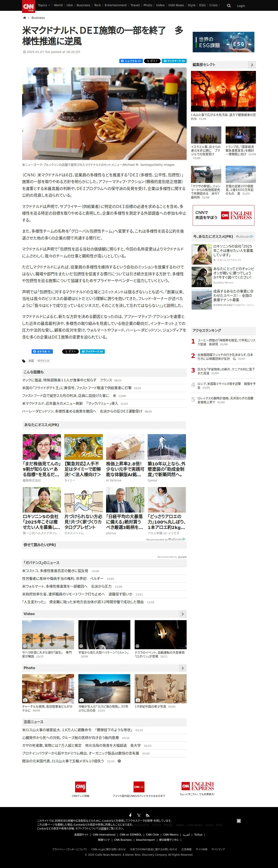Open the Crisis menu item
Screen dimensions: 278x868
tap(213, 5)
